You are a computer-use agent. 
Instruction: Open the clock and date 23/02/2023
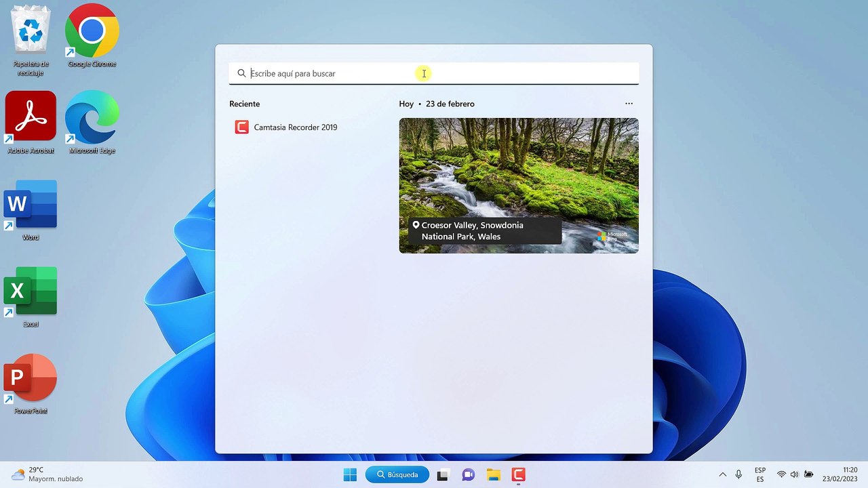pyautogui.click(x=840, y=474)
